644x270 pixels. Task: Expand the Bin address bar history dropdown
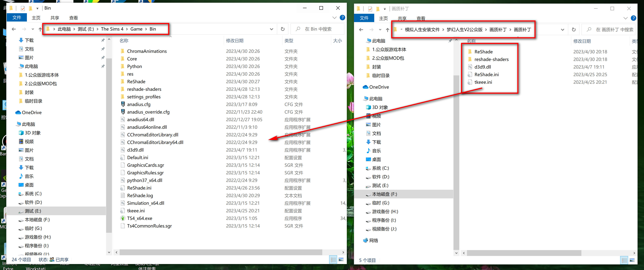pos(271,29)
